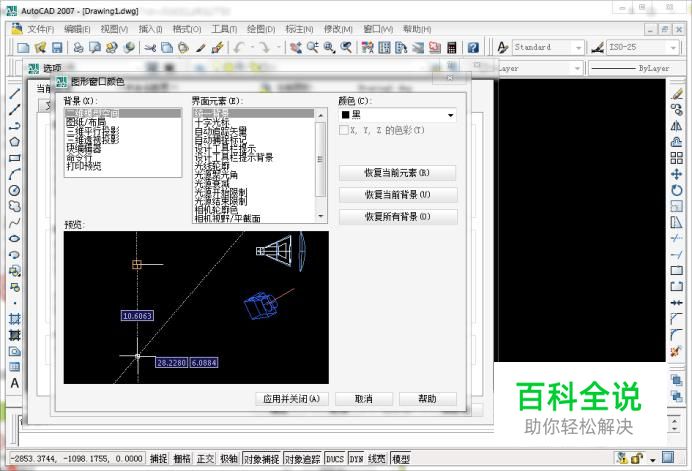
Task: Toggle 线宽 lineweight in the status bar
Action: pos(376,459)
